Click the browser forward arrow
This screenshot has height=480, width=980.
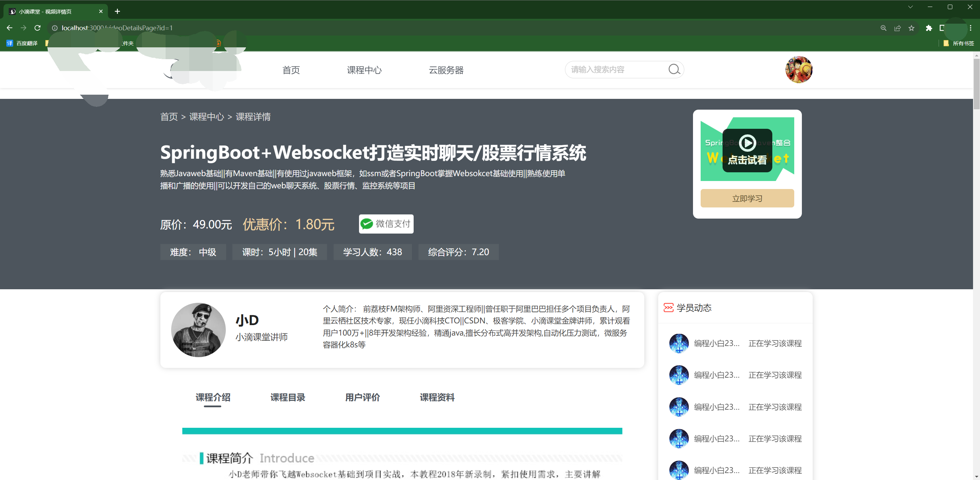tap(24, 28)
